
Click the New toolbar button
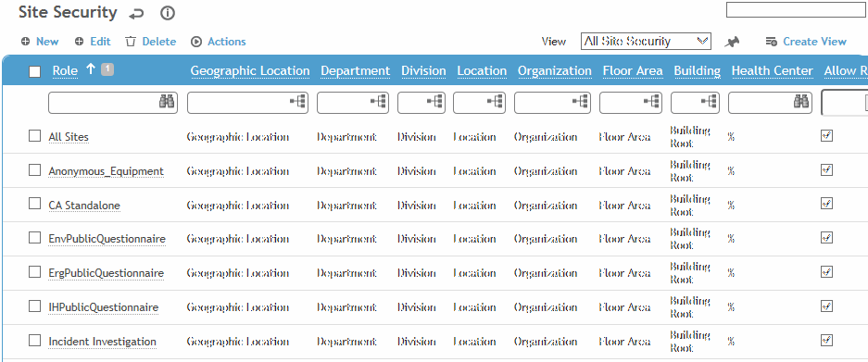40,42
